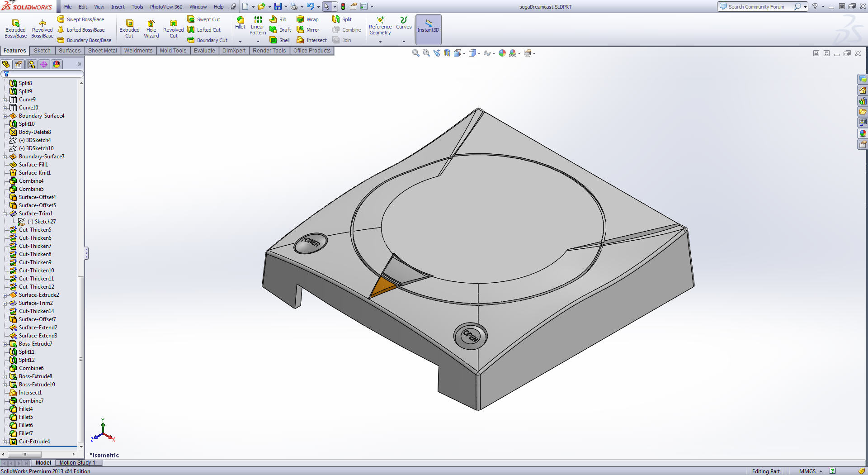Expand the Boundary-Surface4 tree node
868x475 pixels.
(x=5, y=116)
